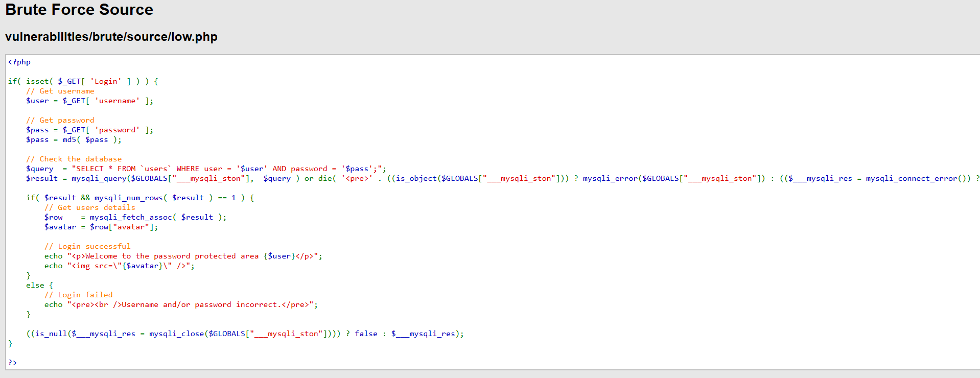Image resolution: width=980 pixels, height=378 pixels.
Task: Select the "// Login successful" comment
Action: 87,246
